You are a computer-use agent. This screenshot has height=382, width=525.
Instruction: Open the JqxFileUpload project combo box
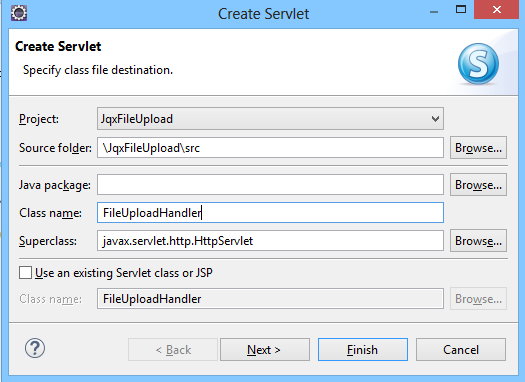tap(270, 119)
